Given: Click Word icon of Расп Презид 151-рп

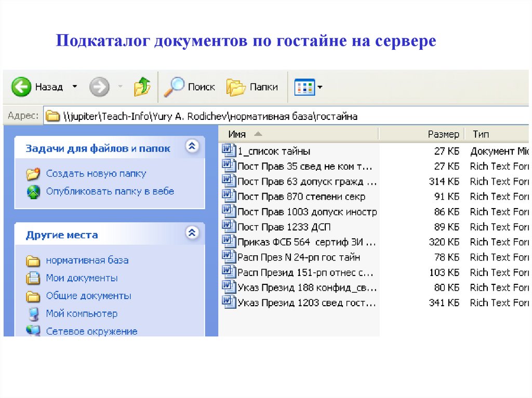Looking at the screenshot, I should (x=229, y=272).
